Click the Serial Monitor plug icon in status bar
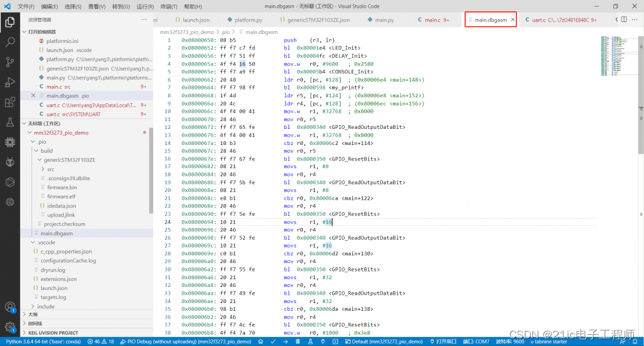This screenshot has width=644, height=346. (323, 341)
